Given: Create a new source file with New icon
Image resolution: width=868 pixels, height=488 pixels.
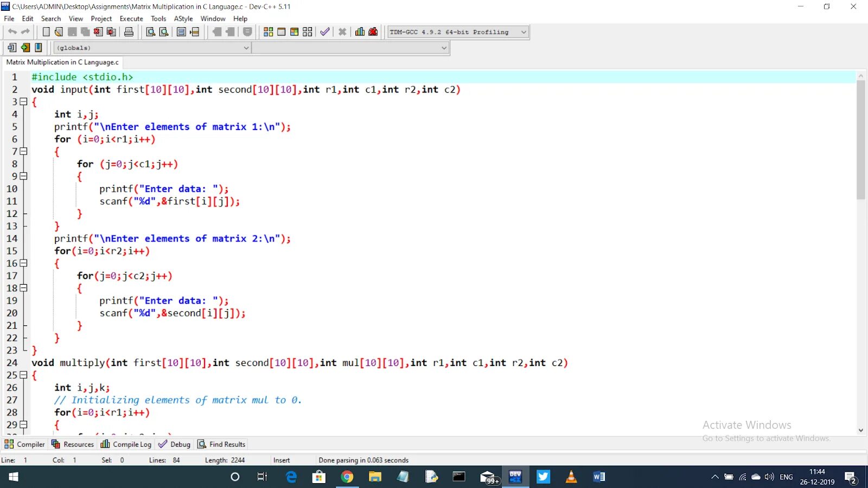Looking at the screenshot, I should [x=46, y=32].
